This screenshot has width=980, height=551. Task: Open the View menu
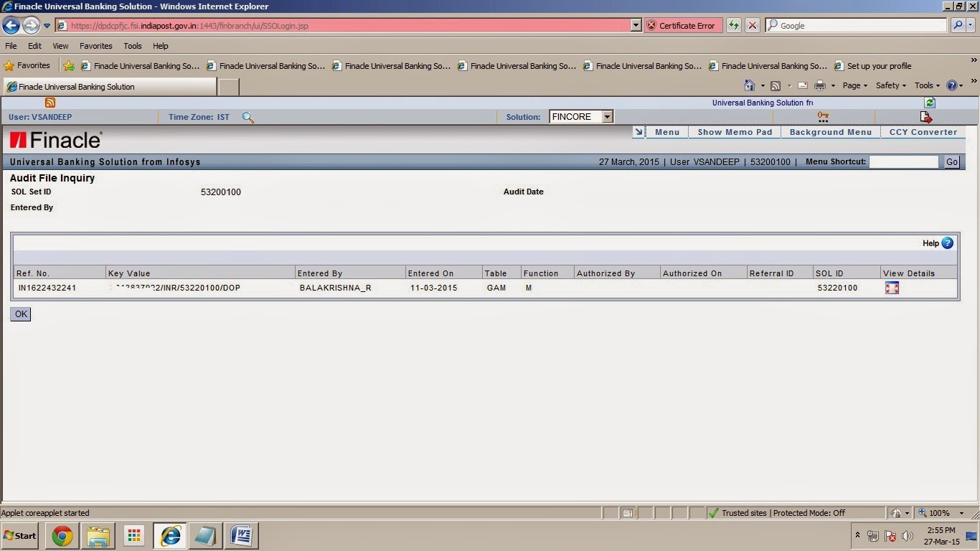pyautogui.click(x=60, y=46)
